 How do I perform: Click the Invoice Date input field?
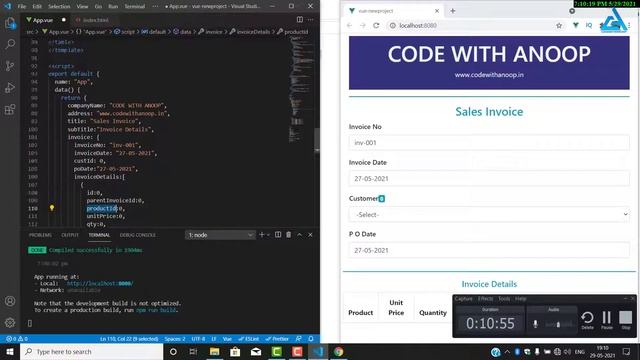pos(489,178)
